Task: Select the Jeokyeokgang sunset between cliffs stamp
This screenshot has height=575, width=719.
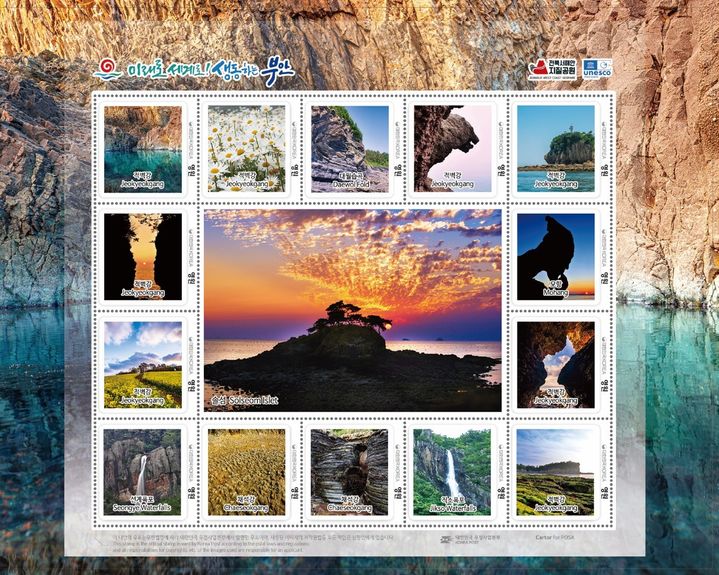Action: (143, 257)
